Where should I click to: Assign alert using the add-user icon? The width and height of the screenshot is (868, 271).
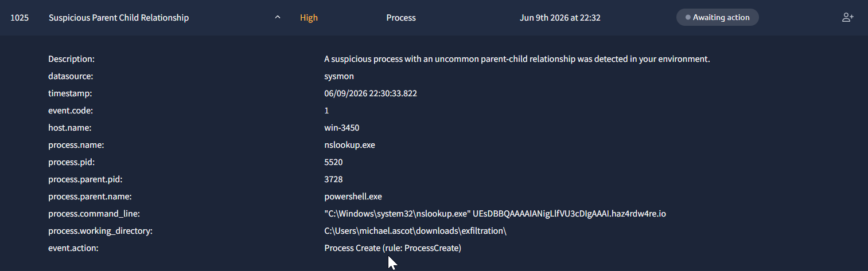[x=847, y=18]
